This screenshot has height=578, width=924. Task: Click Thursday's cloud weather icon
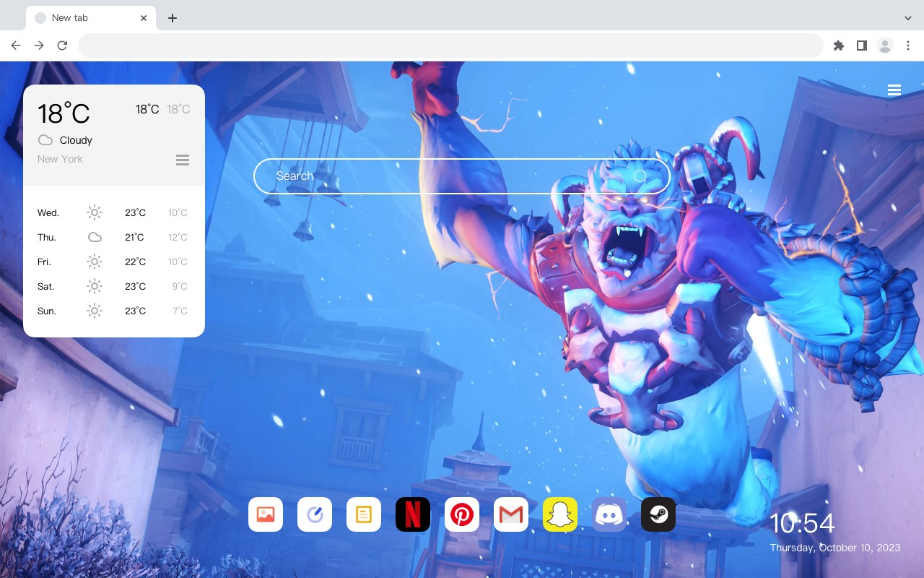95,237
